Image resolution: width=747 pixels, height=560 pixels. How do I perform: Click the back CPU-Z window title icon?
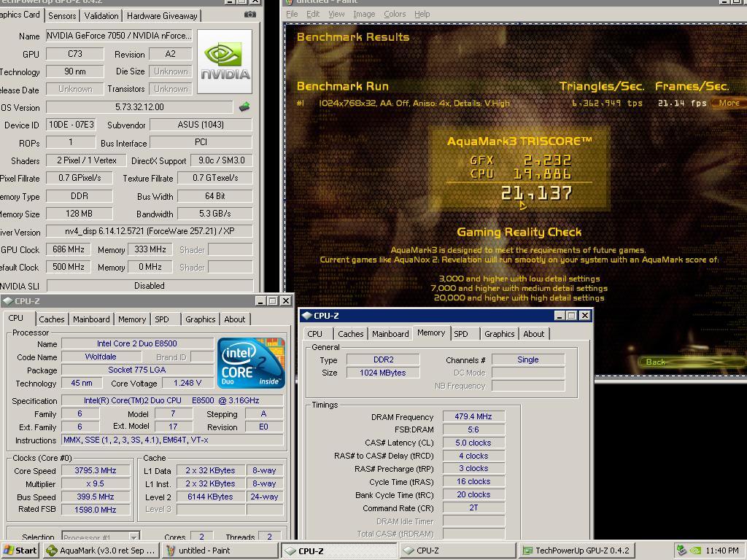click(7, 301)
